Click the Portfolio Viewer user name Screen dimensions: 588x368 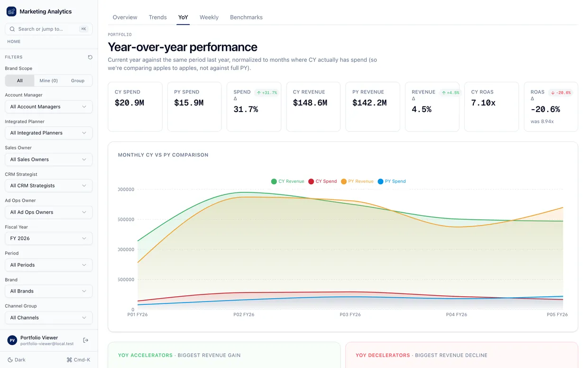click(39, 338)
